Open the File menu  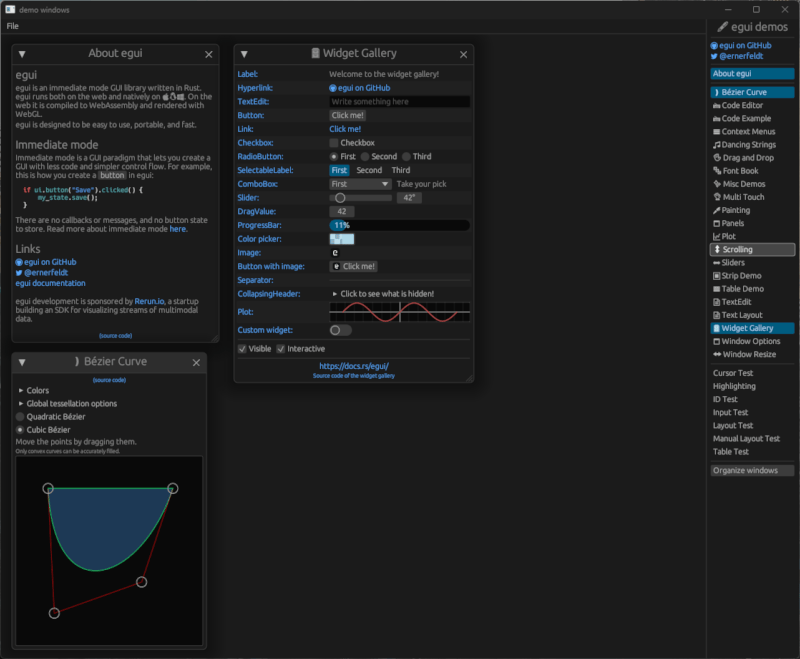click(x=12, y=25)
